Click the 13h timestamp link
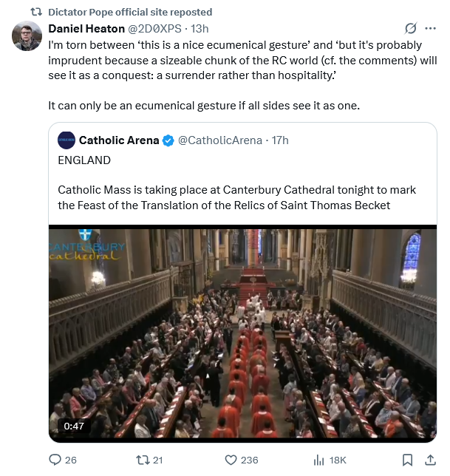450x476 pixels. [x=200, y=29]
